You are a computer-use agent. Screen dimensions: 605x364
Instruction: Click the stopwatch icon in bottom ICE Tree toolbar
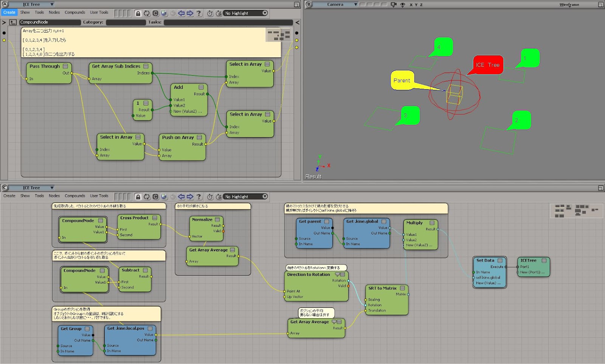click(x=210, y=197)
